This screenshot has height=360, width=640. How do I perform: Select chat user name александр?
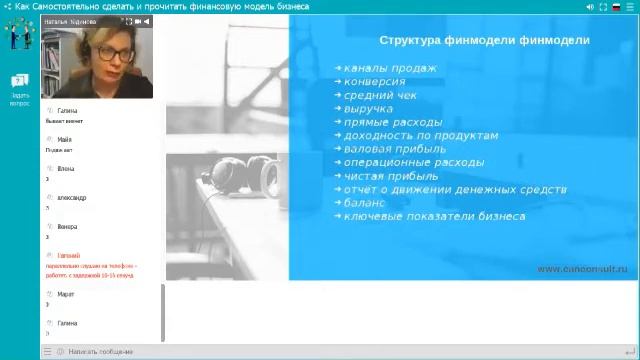[72, 198]
